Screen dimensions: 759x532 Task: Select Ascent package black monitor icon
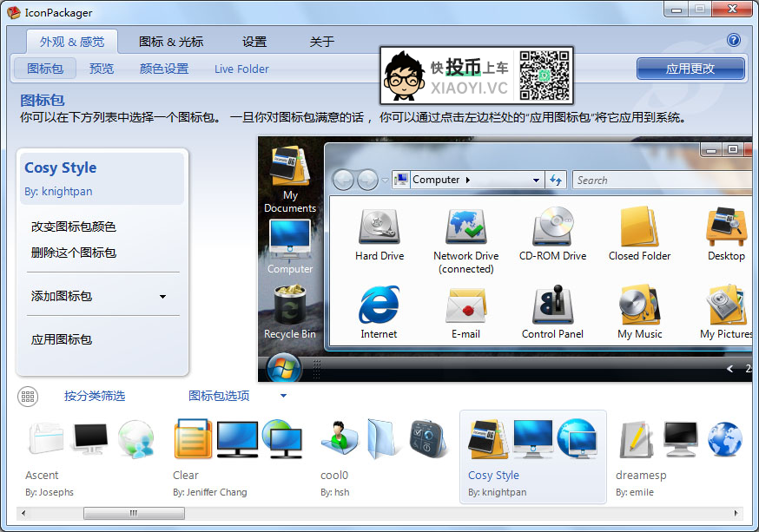(x=90, y=438)
